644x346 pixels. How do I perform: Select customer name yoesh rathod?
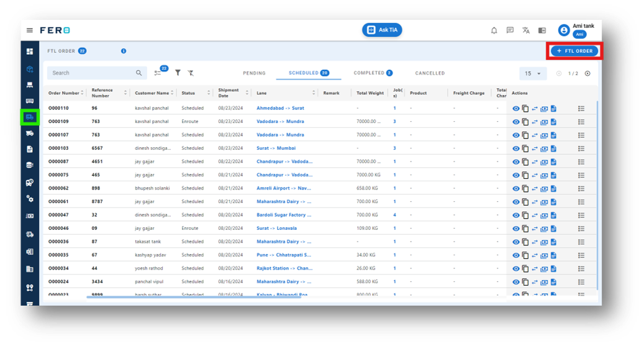pyautogui.click(x=148, y=268)
